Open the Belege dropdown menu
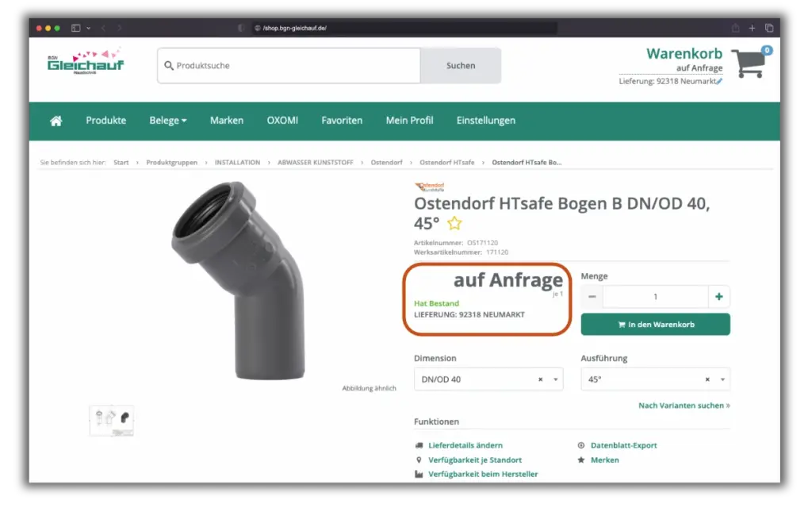Screen dimensions: 812x508 168,121
